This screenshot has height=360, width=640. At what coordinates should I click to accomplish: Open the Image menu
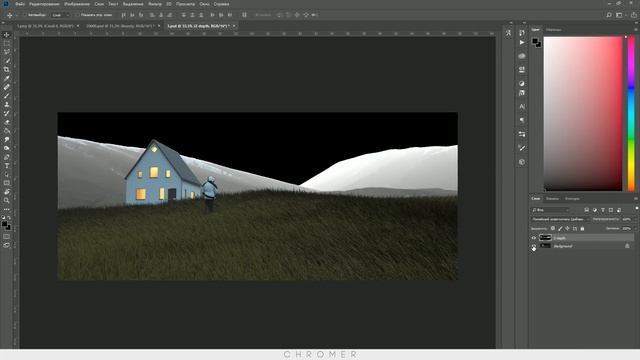pos(77,4)
